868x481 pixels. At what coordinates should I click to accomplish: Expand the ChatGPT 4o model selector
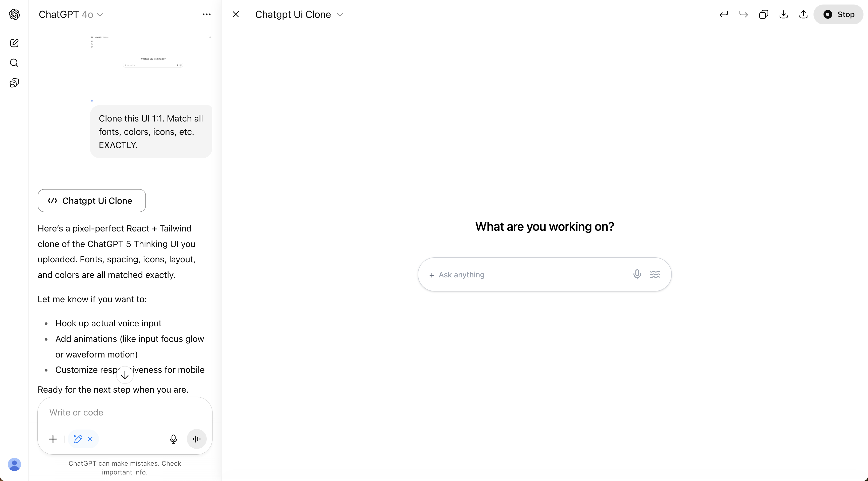click(71, 15)
